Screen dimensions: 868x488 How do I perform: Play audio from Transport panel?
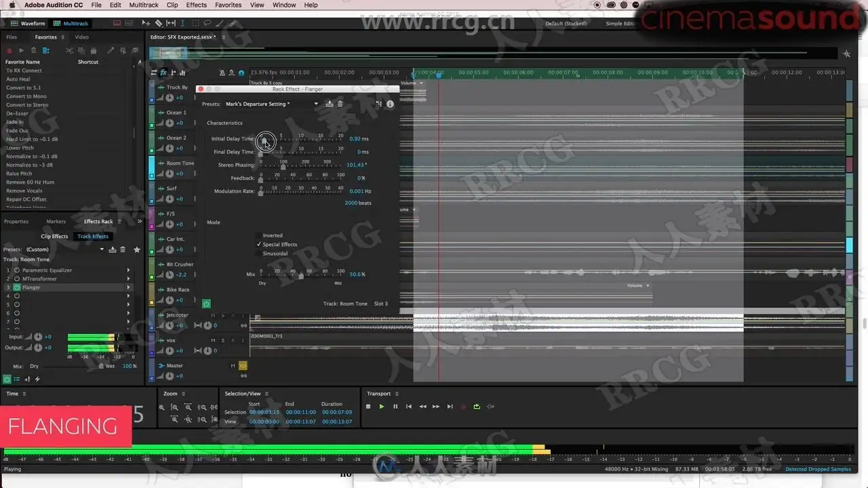point(382,407)
